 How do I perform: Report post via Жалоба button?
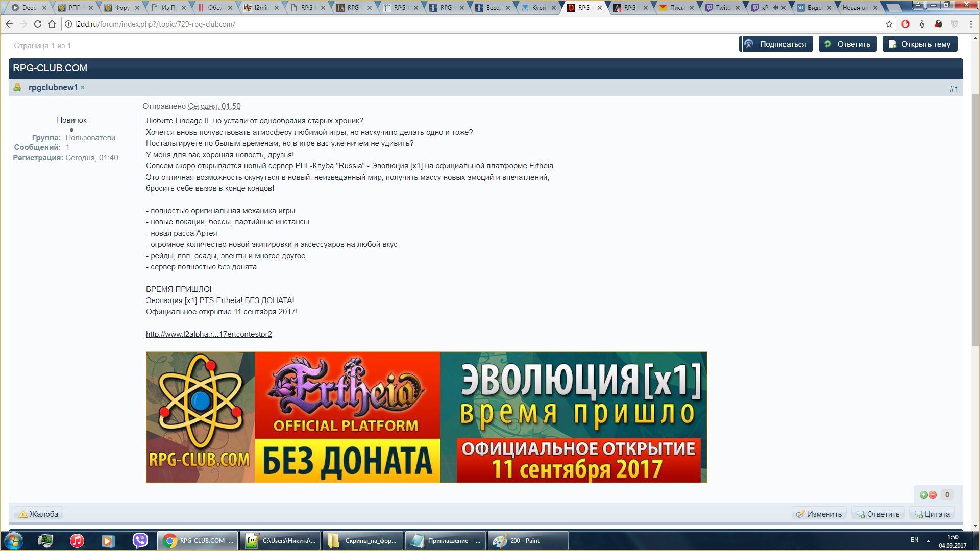(x=38, y=514)
